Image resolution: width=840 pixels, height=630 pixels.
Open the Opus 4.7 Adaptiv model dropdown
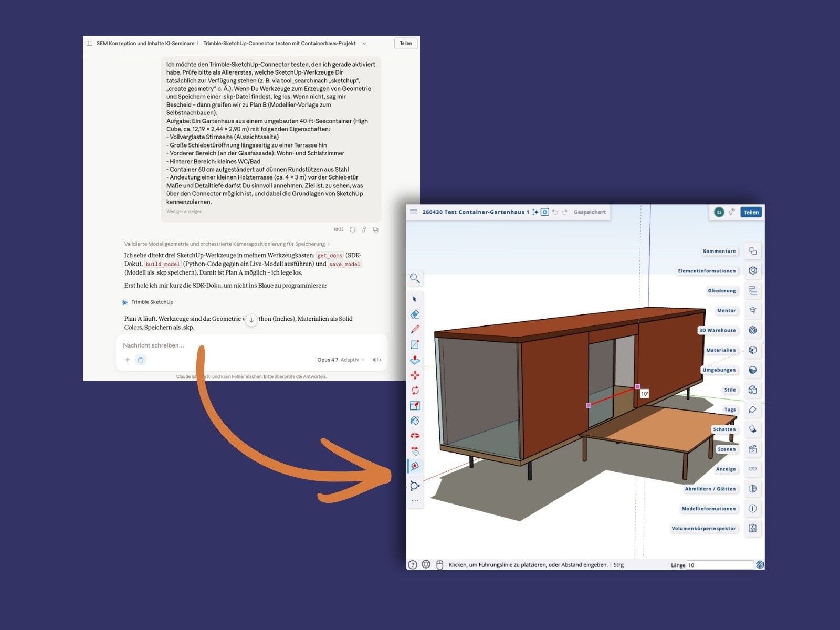click(341, 360)
